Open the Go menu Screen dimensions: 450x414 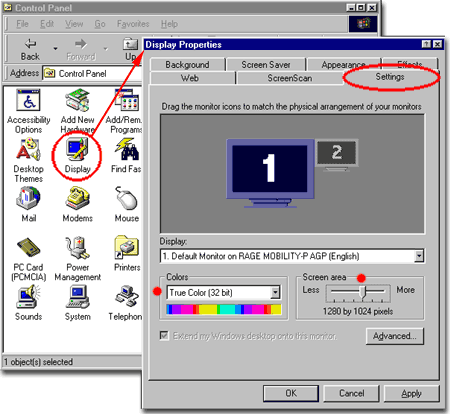(x=100, y=24)
